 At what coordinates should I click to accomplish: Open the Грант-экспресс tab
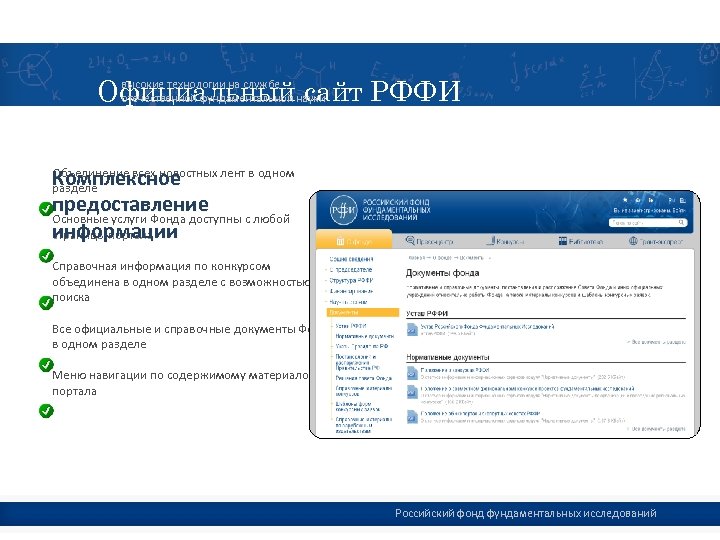coord(655,241)
